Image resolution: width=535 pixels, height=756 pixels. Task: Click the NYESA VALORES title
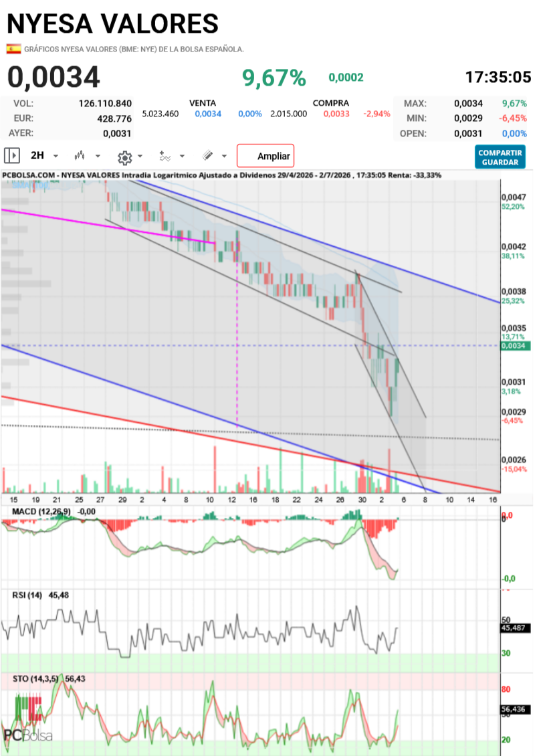point(113,23)
